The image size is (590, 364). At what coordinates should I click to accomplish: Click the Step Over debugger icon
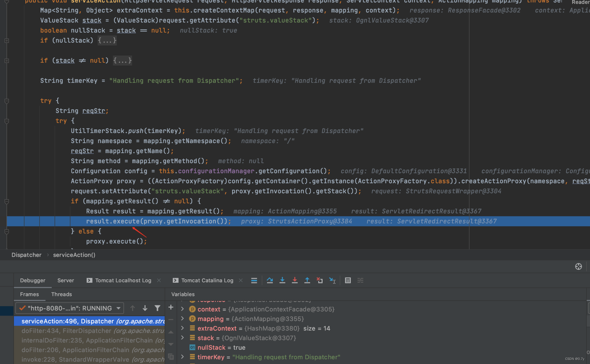point(270,280)
